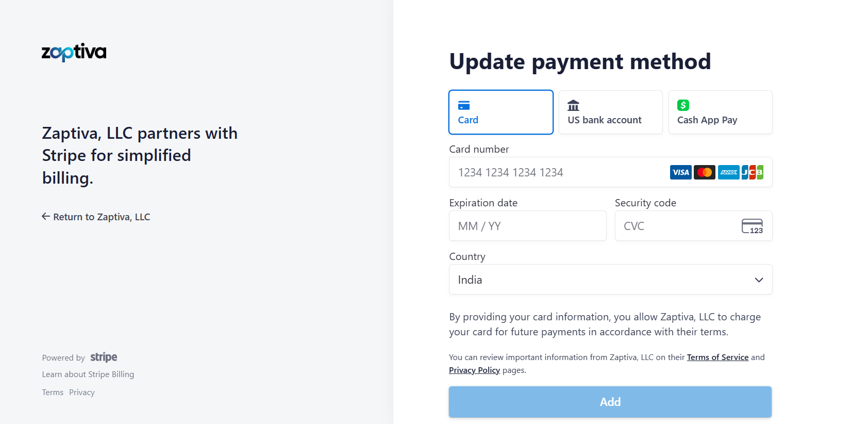Click the Mastercard logo icon
868x424 pixels.
coord(704,172)
